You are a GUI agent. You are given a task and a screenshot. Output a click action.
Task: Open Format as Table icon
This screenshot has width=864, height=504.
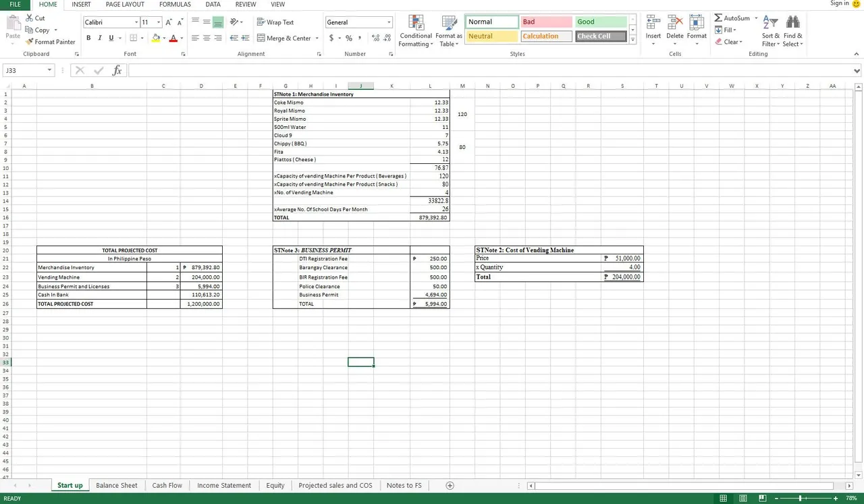[x=449, y=22]
